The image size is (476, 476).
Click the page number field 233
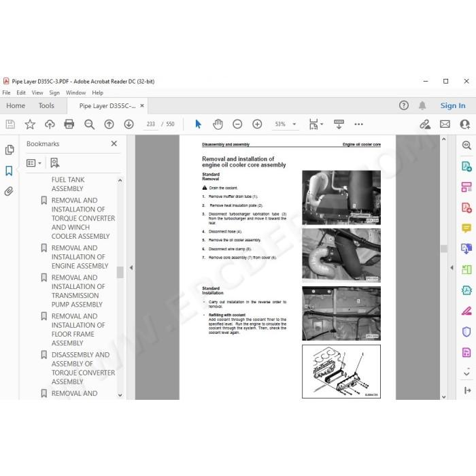[150, 124]
